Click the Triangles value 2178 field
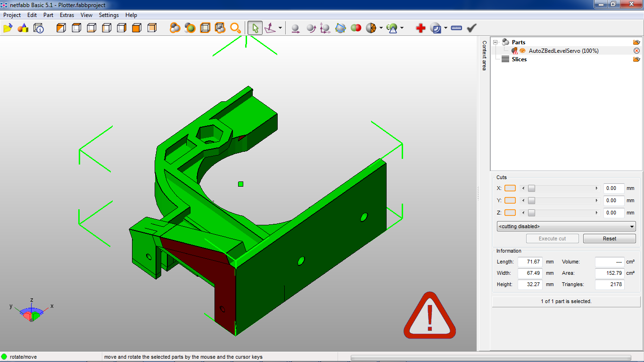This screenshot has height=362, width=644. 610,284
